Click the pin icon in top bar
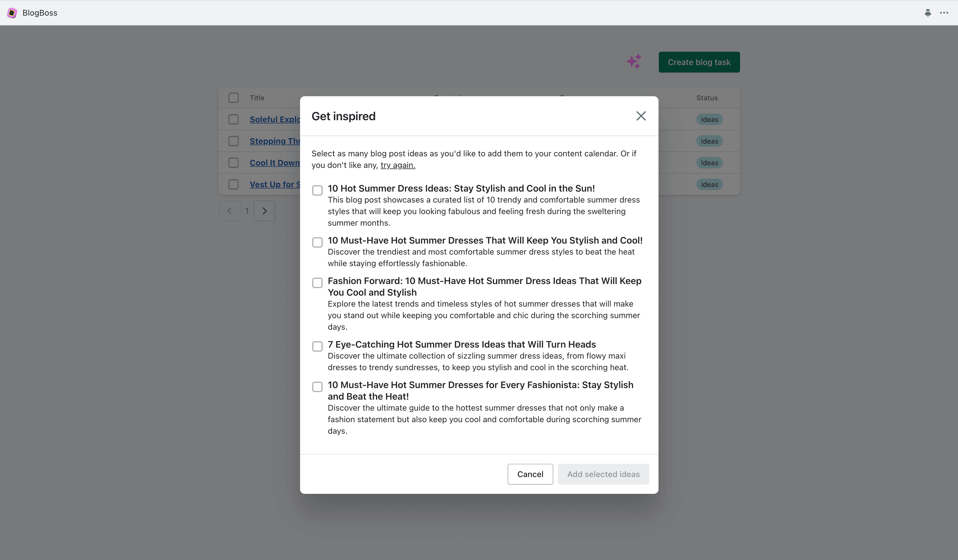 928,13
